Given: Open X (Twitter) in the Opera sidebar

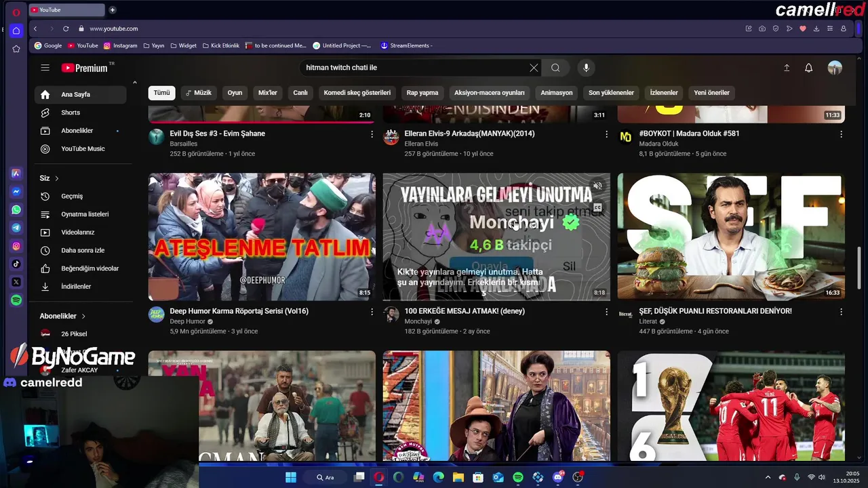Looking at the screenshot, I should point(16,282).
